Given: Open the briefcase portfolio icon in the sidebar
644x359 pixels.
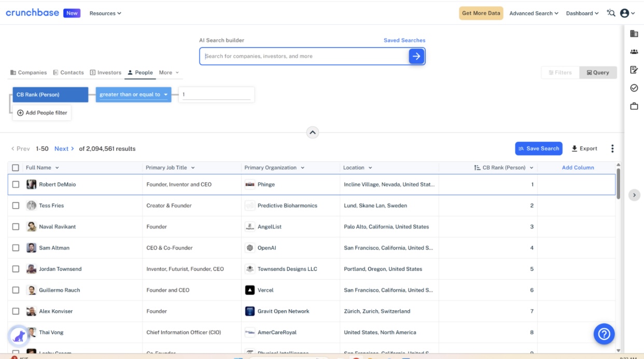Looking at the screenshot, I should point(634,106).
